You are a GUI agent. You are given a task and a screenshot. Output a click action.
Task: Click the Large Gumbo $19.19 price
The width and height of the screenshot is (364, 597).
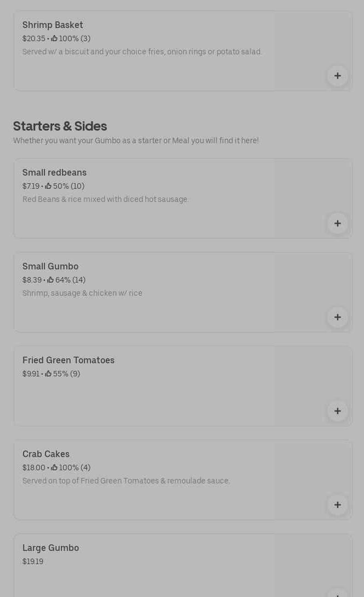tap(33, 561)
